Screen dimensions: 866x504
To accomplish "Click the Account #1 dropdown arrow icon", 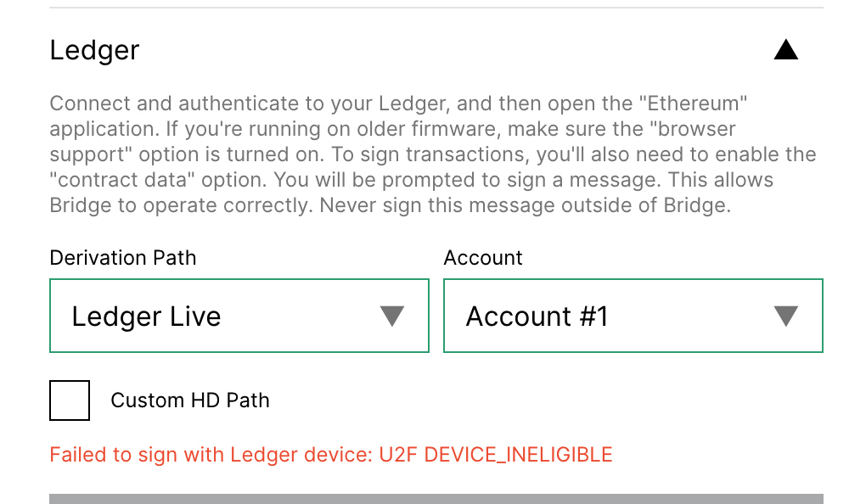I will pyautogui.click(x=785, y=315).
